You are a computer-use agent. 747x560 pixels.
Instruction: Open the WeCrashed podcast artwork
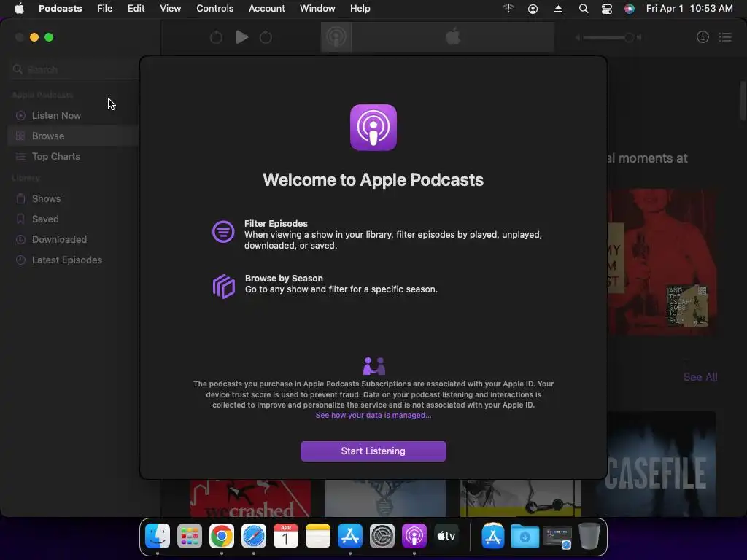point(251,498)
